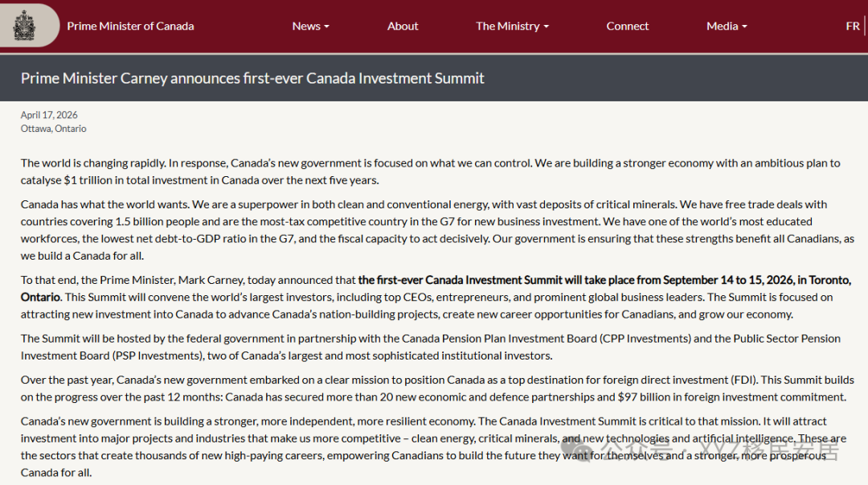Open the Prime Minister of Canada home link

point(130,26)
